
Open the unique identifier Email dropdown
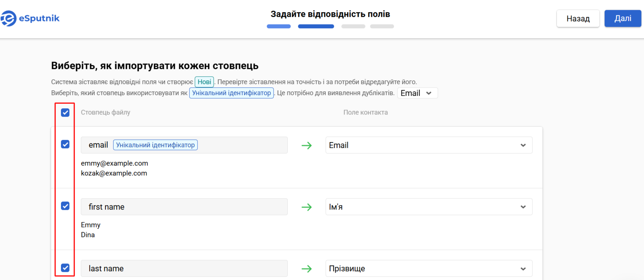coord(417,93)
